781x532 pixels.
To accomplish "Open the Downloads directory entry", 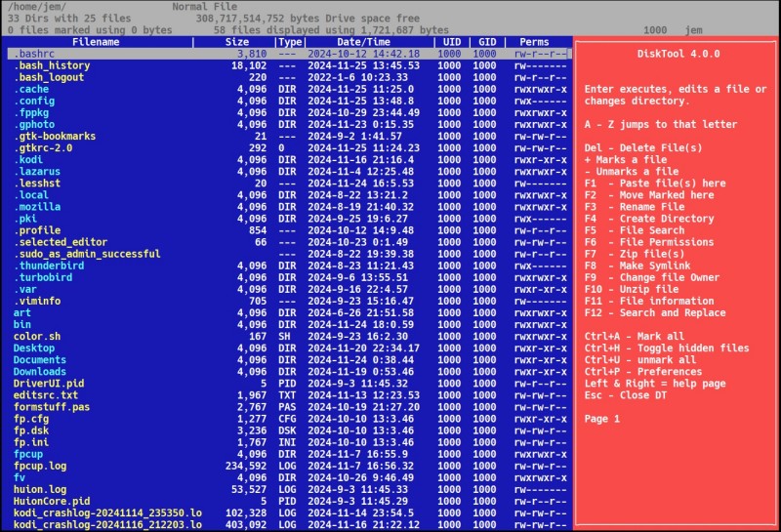I will 40,371.
